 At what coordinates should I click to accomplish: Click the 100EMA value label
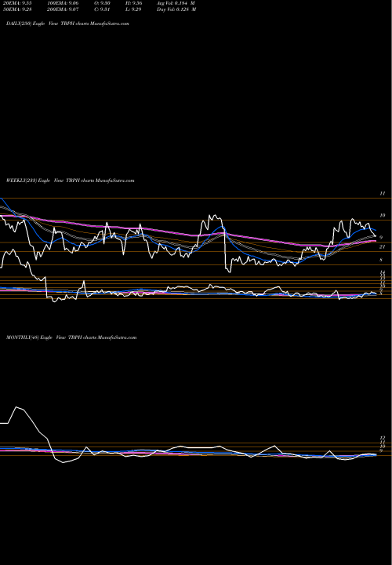click(x=62, y=3)
